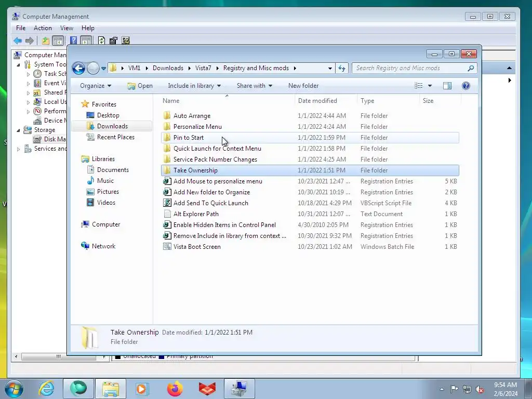Launch Internet Explorer from taskbar
The width and height of the screenshot is (532, 399).
[x=46, y=389]
